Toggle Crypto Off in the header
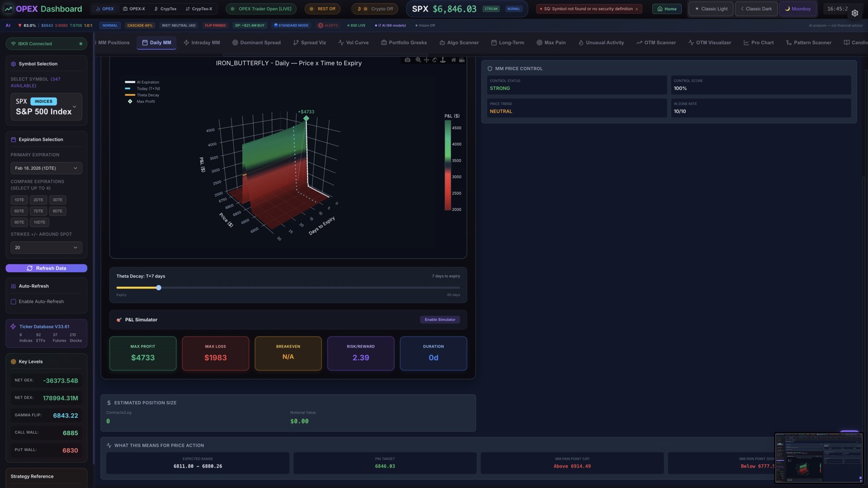The width and height of the screenshot is (868, 488). click(x=374, y=8)
